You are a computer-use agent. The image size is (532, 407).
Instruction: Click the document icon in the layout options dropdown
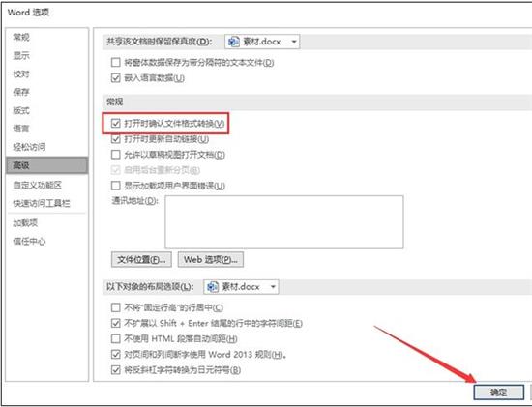213,287
